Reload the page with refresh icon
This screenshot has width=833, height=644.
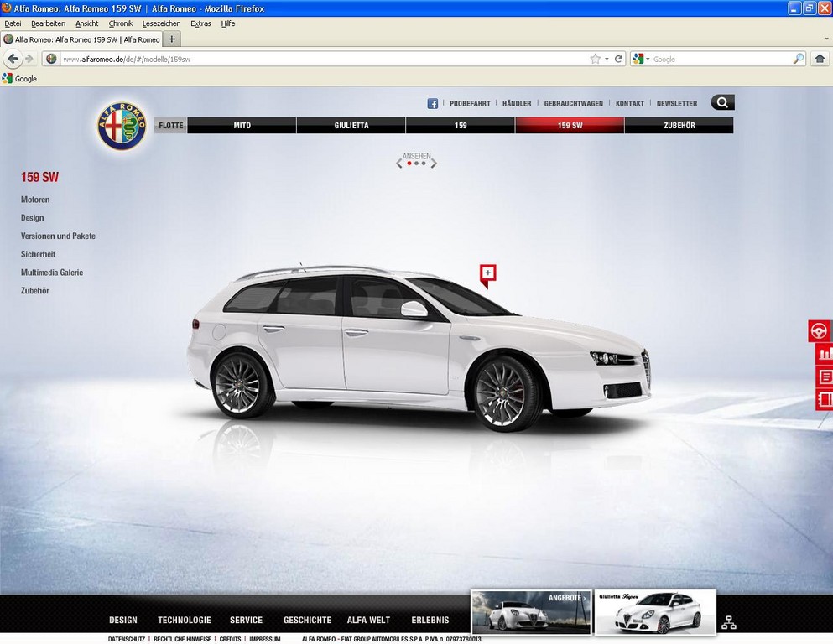(x=618, y=59)
